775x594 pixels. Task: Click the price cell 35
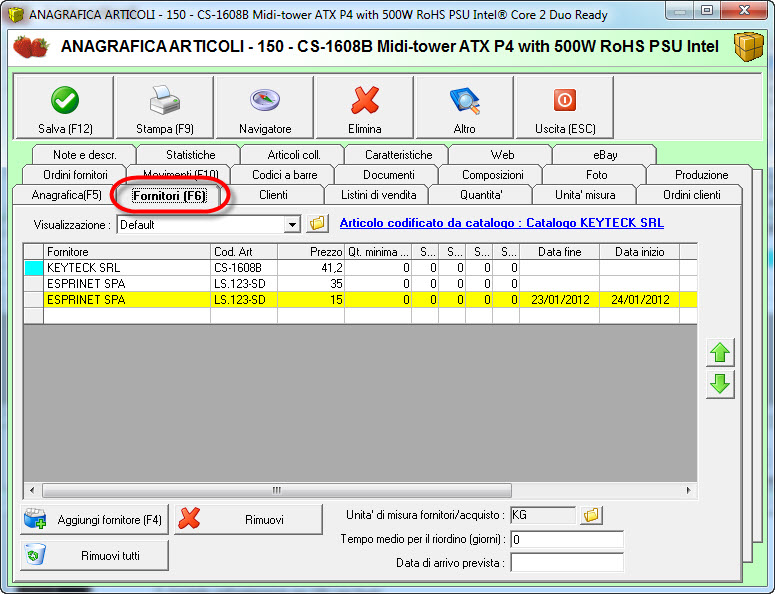tap(311, 284)
